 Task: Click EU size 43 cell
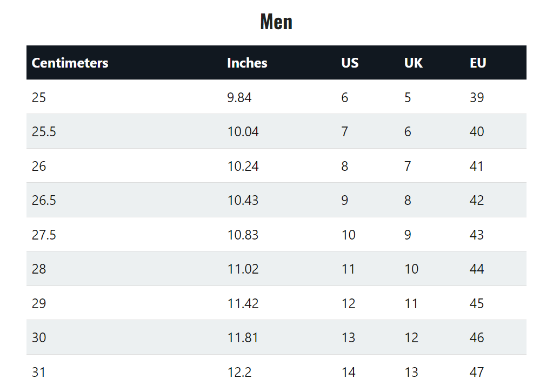[476, 235]
